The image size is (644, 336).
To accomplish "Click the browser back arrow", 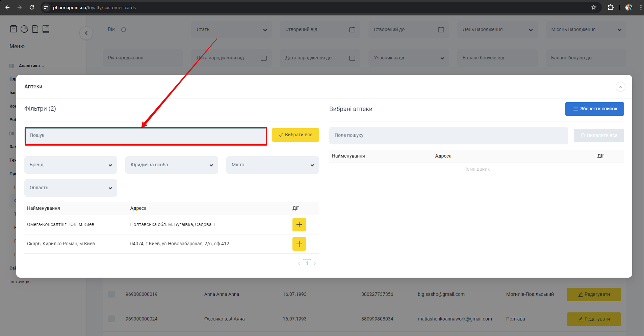I will (7, 7).
